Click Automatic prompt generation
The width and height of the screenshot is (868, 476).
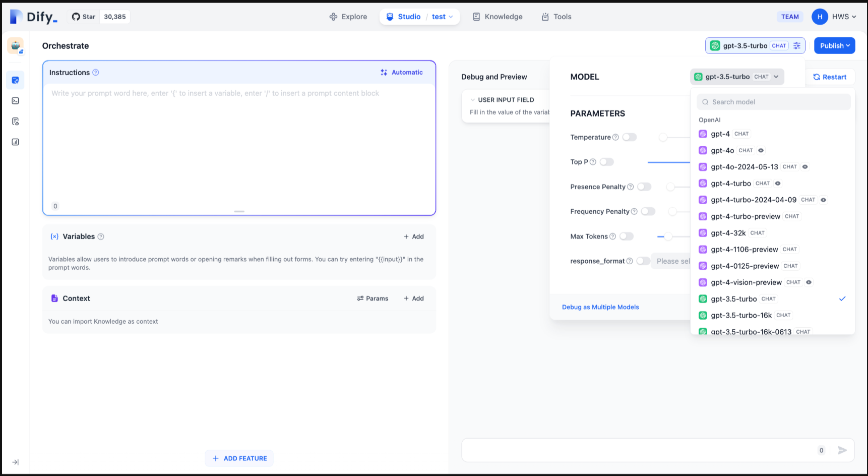click(402, 73)
